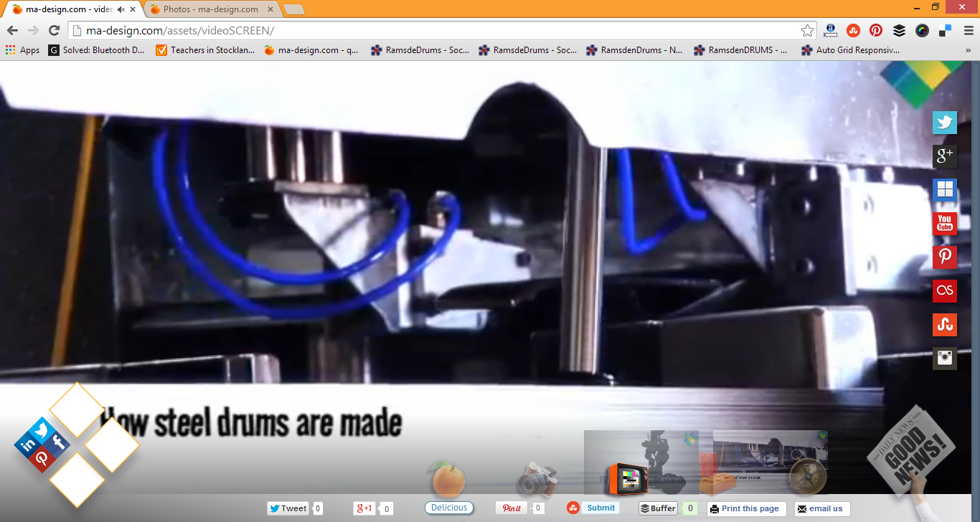Click the StumbleUpon sidebar icon
The image size is (980, 522).
(944, 324)
